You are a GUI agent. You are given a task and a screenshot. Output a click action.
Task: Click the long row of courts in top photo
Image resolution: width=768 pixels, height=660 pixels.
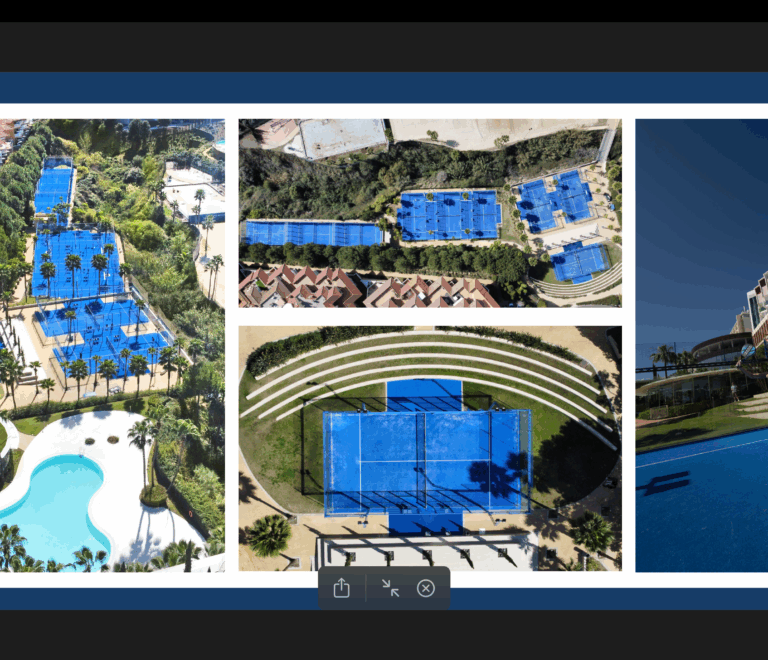click(x=313, y=233)
